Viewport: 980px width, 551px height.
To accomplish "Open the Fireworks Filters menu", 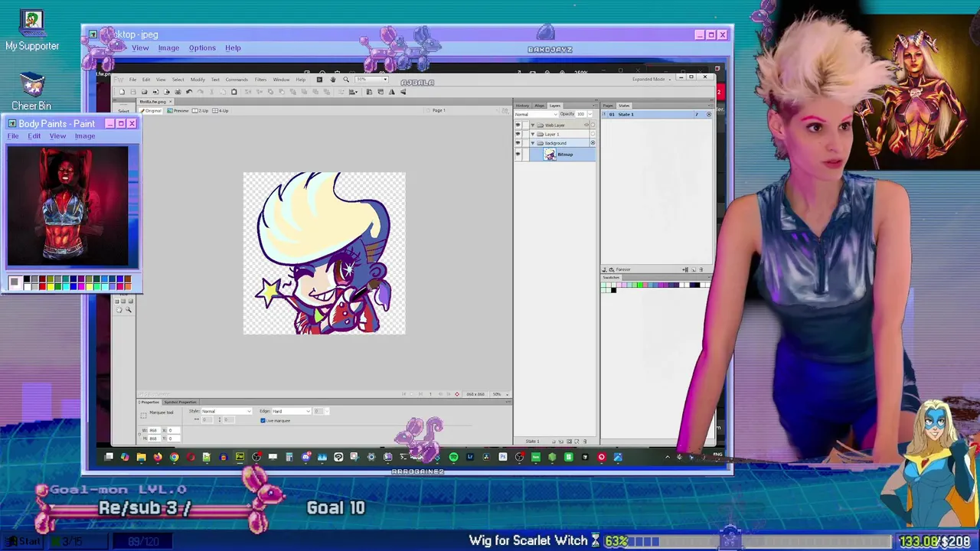I will pyautogui.click(x=260, y=80).
